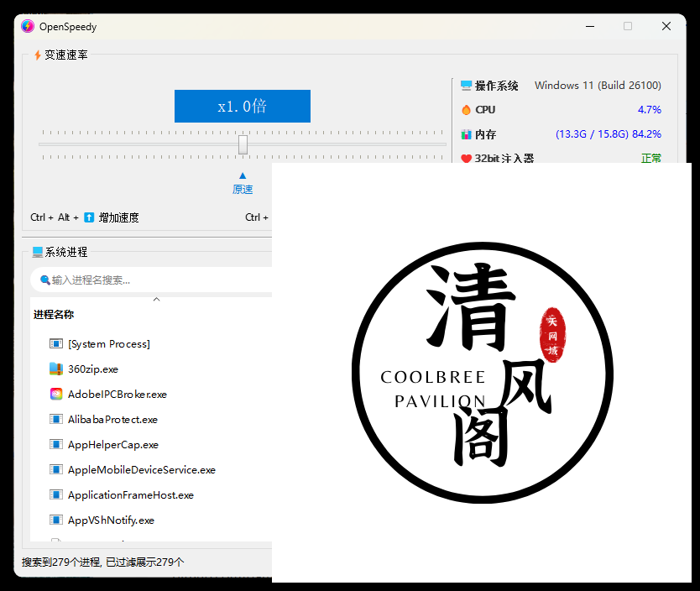Click the 搜索到279个进程 status bar text
The height and width of the screenshot is (591, 700).
pos(102,562)
